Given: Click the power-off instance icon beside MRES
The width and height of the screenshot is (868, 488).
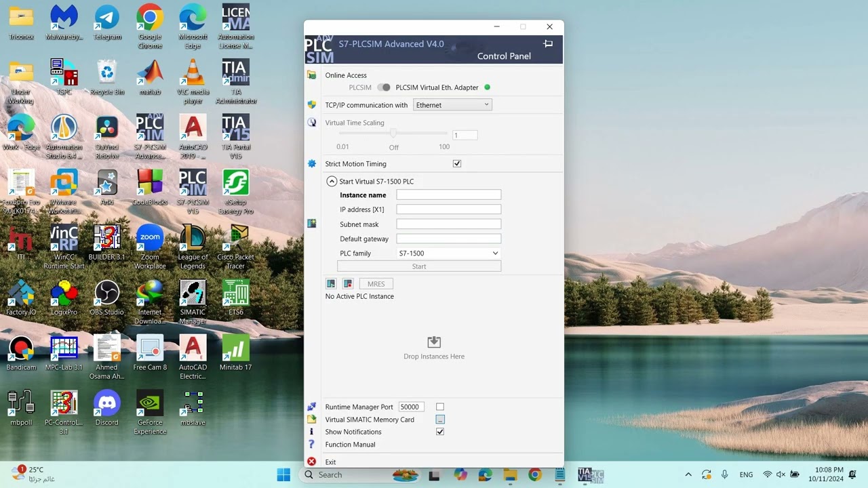Looking at the screenshot, I should coord(348,284).
